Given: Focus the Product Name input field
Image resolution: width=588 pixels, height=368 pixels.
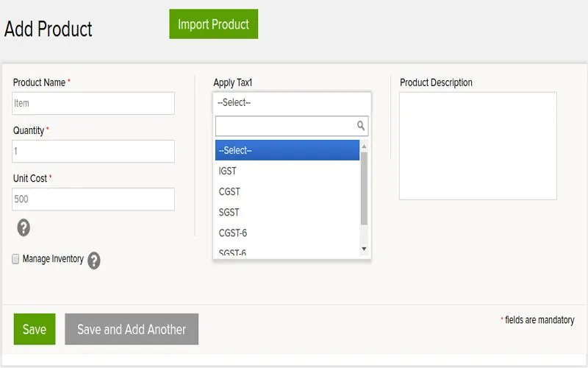Looking at the screenshot, I should [x=93, y=103].
